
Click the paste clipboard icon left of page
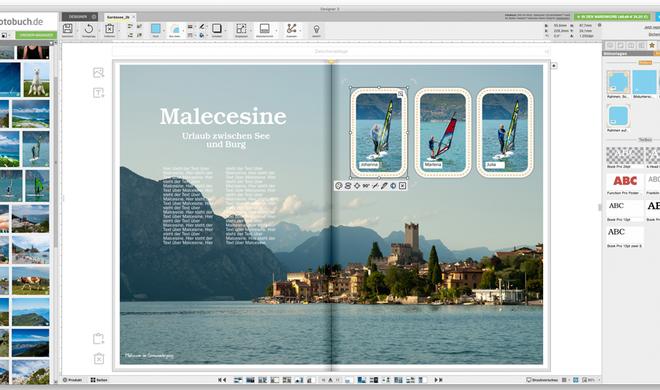pyautogui.click(x=98, y=339)
